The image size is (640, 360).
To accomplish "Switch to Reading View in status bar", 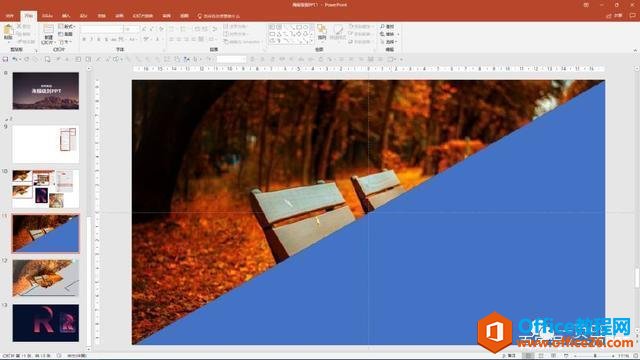I will pos(553,356).
